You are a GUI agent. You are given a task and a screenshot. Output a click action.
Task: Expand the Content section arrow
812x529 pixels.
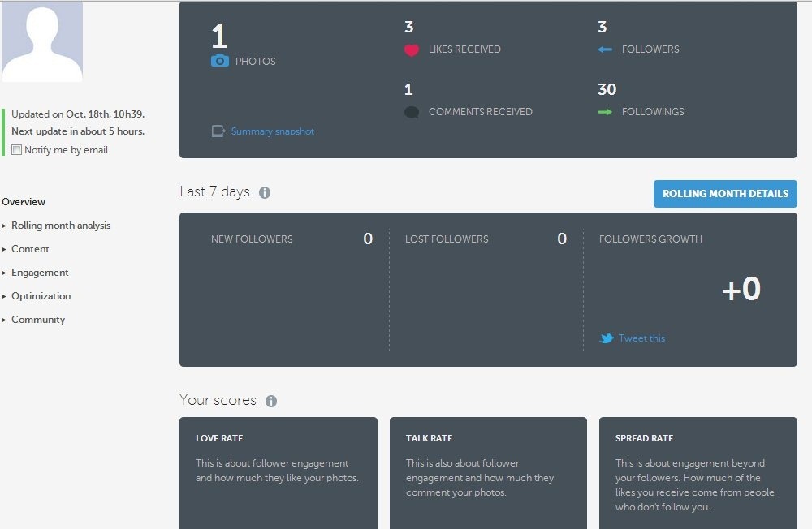point(3,249)
